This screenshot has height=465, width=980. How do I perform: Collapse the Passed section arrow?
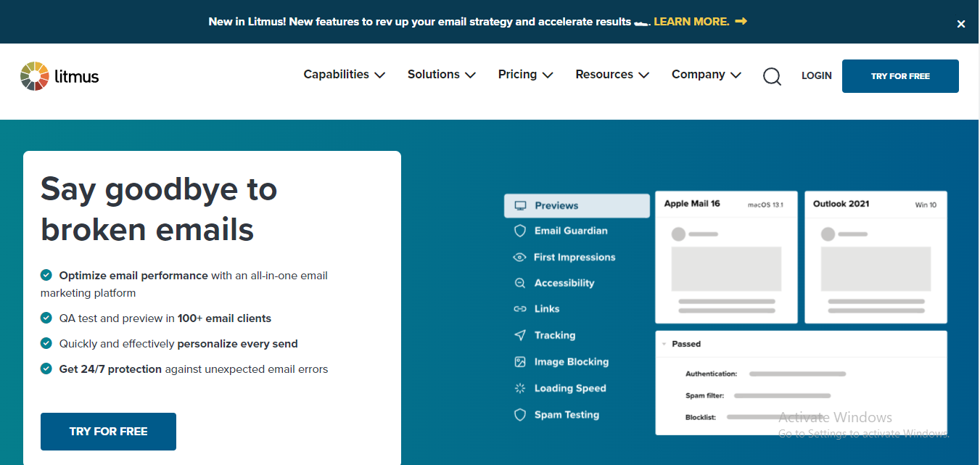pos(664,345)
